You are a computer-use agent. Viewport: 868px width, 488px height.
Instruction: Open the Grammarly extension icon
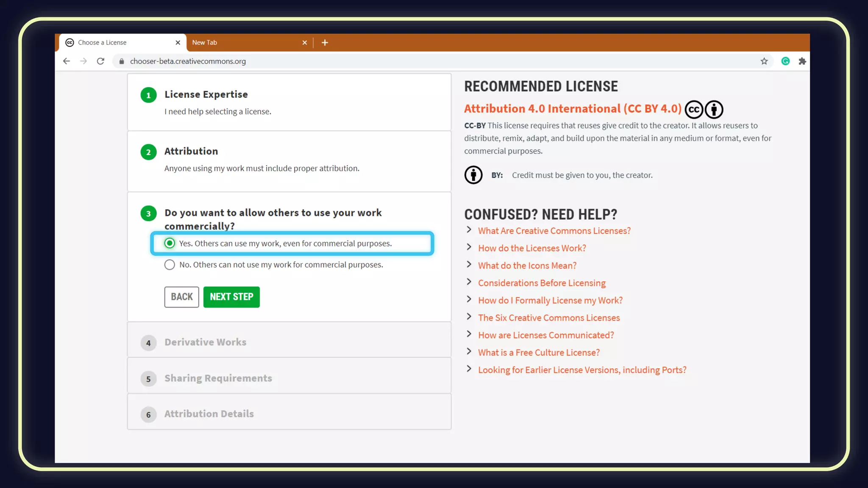(785, 61)
